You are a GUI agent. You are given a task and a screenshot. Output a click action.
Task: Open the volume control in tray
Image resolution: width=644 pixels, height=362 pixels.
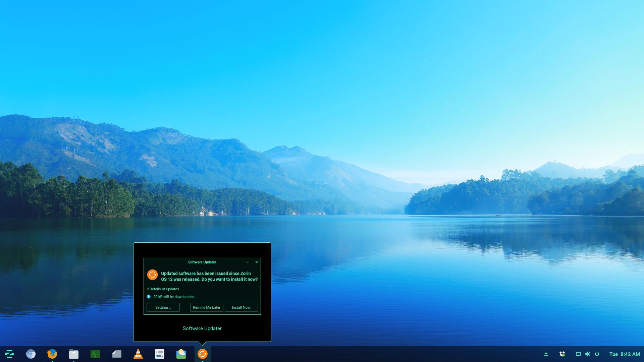click(x=587, y=354)
